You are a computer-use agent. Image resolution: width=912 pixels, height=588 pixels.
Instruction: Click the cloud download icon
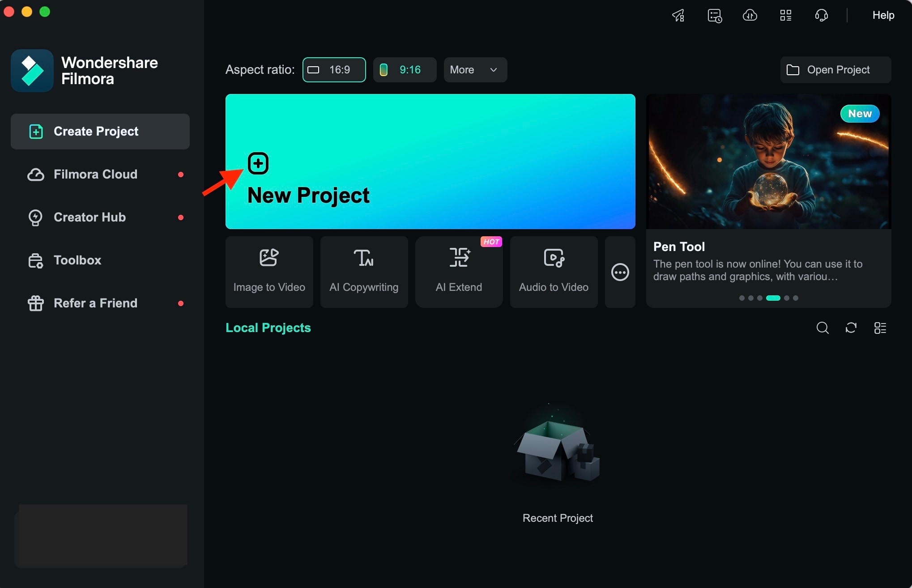[750, 16]
